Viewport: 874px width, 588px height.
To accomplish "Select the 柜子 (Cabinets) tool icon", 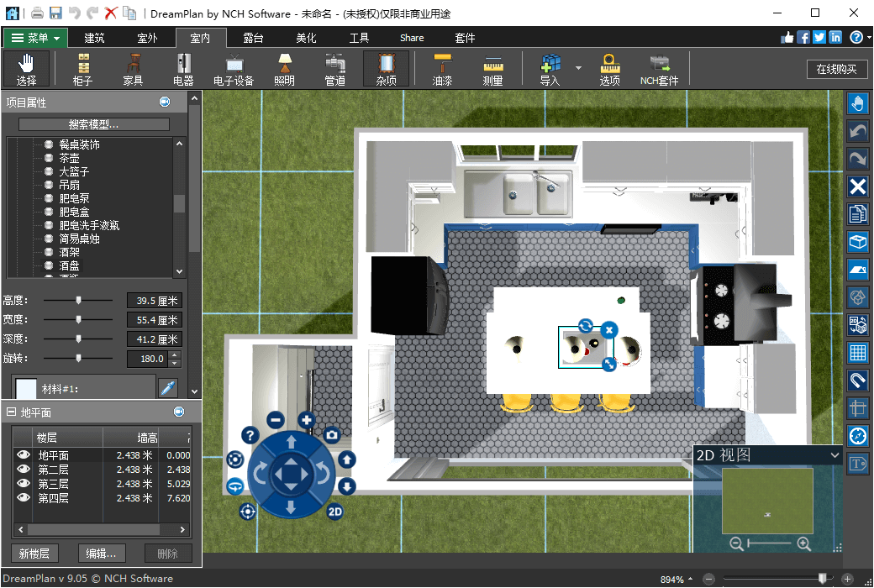I will (x=82, y=69).
